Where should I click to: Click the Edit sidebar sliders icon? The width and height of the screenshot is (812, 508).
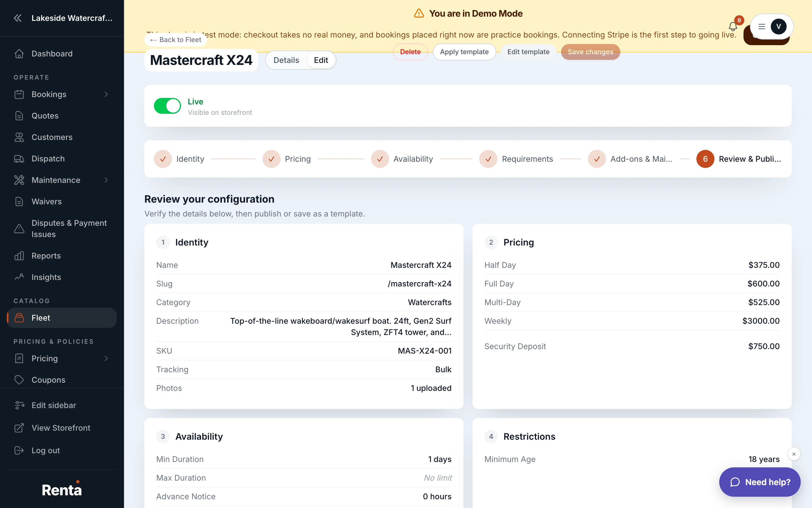[19, 406]
